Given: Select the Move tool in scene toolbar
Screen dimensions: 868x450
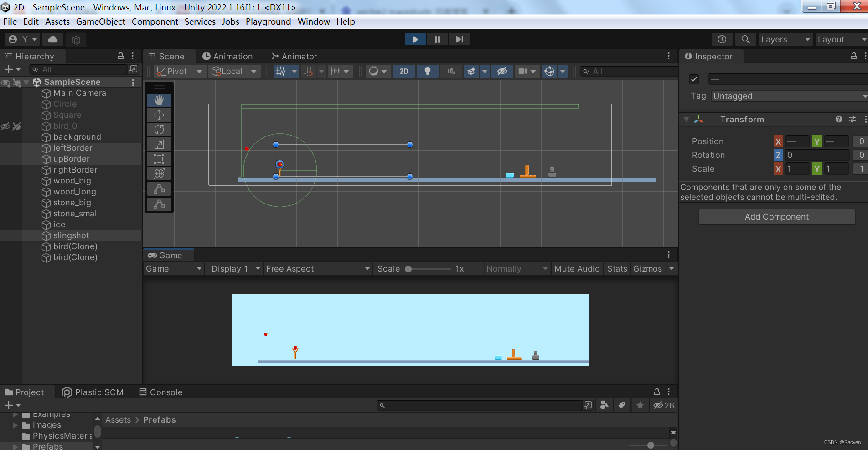Looking at the screenshot, I should 159,115.
